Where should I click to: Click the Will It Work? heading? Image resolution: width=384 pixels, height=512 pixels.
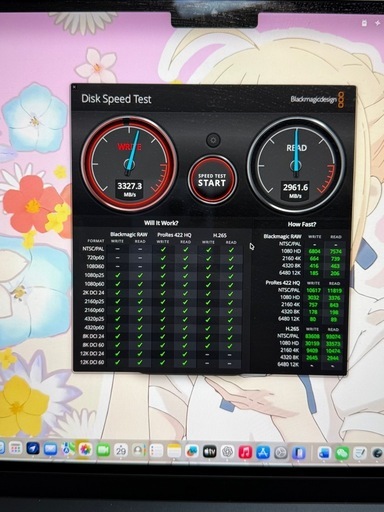pos(161,223)
